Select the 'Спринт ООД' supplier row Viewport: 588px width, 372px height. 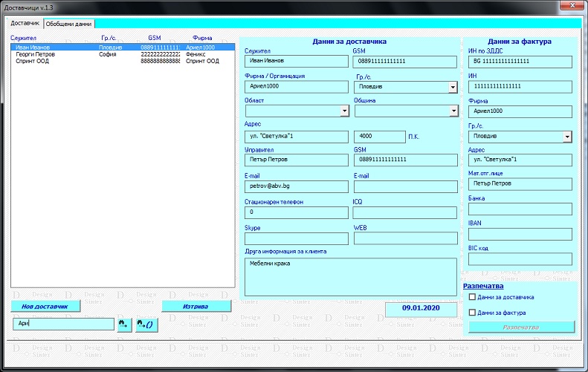33,62
